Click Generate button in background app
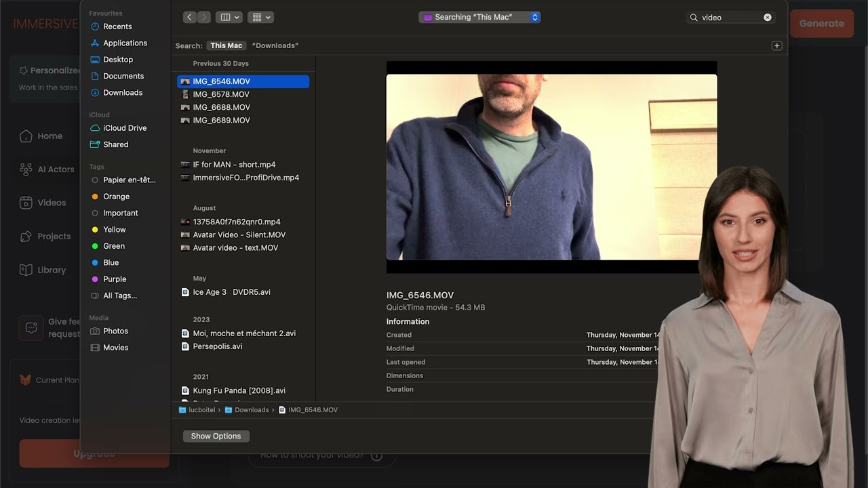 click(x=822, y=23)
